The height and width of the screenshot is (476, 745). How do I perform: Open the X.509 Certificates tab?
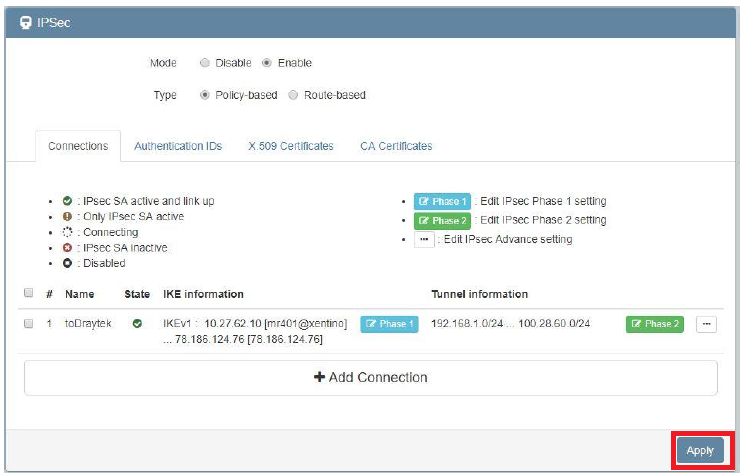(291, 146)
